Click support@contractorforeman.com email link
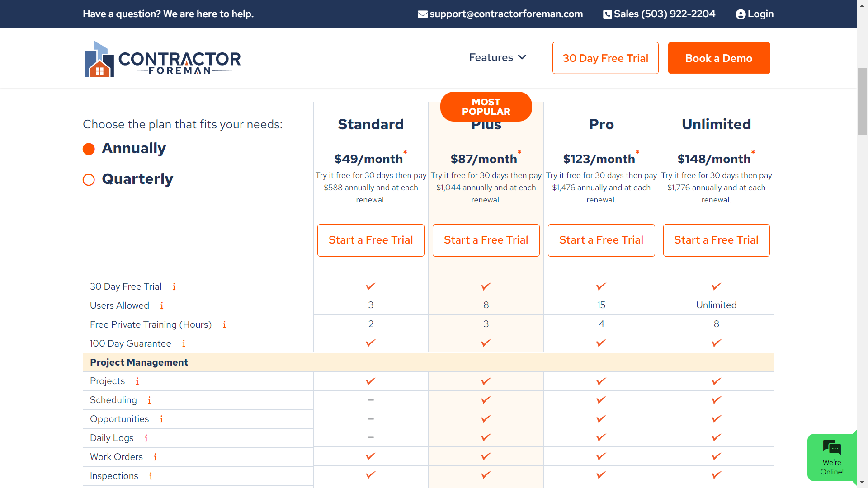 (506, 14)
